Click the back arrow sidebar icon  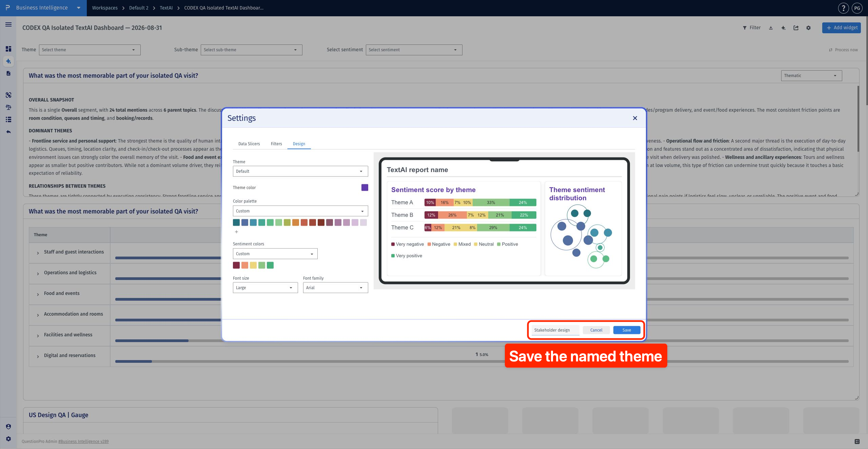pyautogui.click(x=8, y=132)
